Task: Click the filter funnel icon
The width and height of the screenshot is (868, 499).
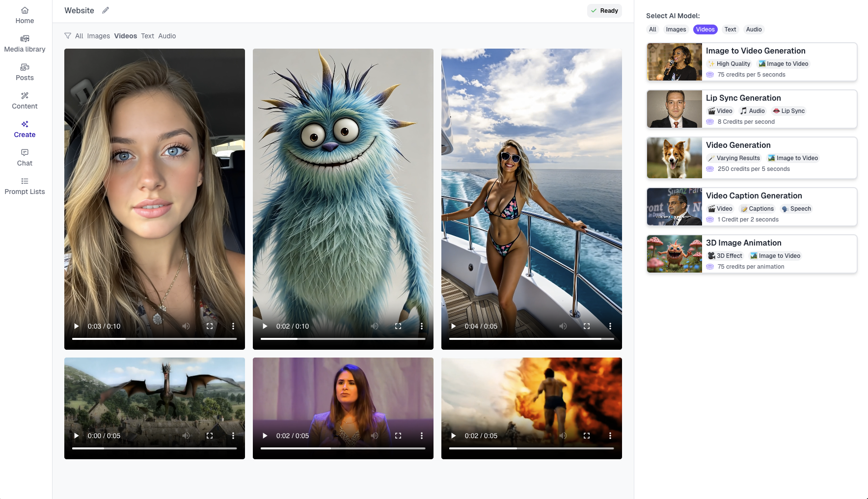Action: click(68, 36)
